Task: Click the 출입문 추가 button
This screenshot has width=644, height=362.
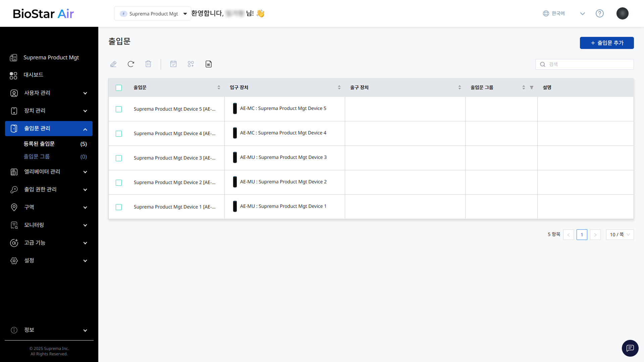Action: tap(606, 43)
